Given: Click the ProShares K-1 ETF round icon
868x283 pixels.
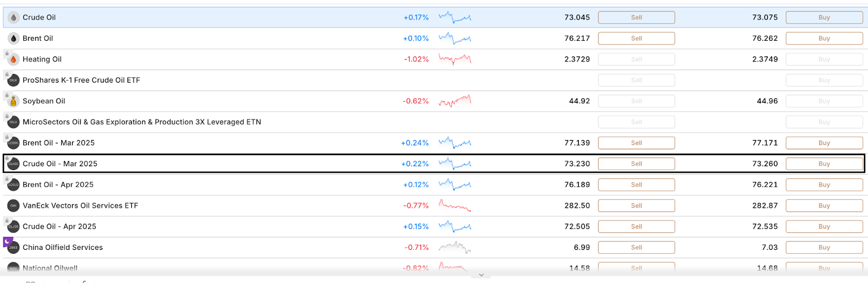Looking at the screenshot, I should pyautogui.click(x=14, y=80).
